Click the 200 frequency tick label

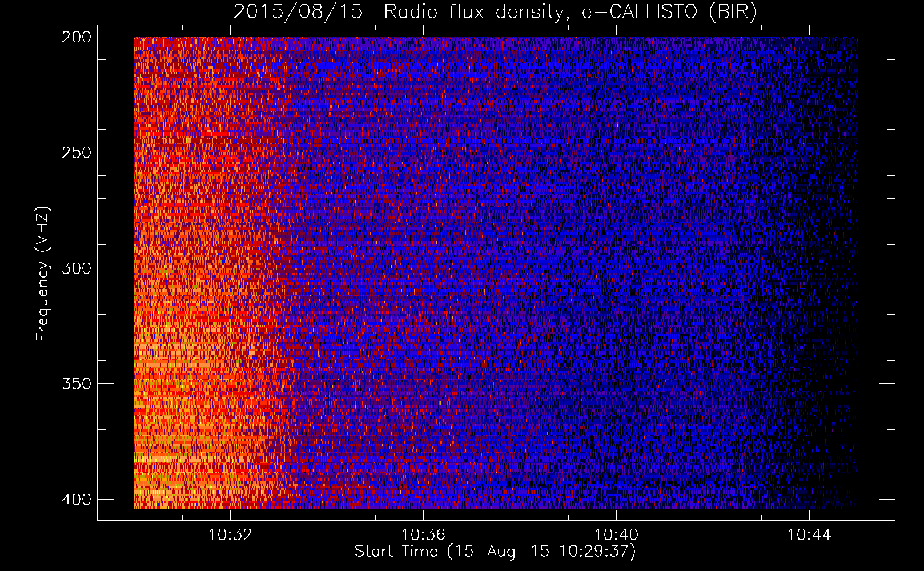click(x=76, y=37)
